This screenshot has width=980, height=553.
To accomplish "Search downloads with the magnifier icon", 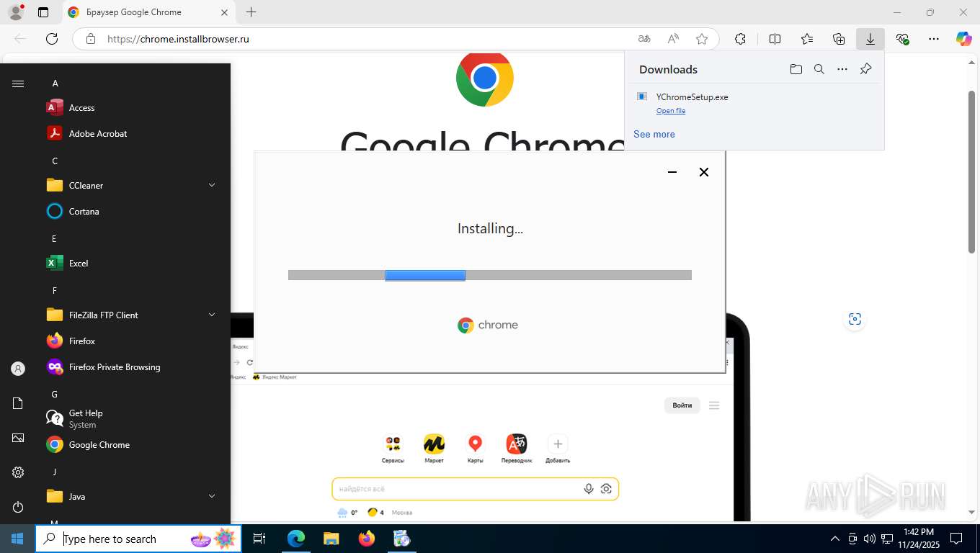I will pos(819,69).
